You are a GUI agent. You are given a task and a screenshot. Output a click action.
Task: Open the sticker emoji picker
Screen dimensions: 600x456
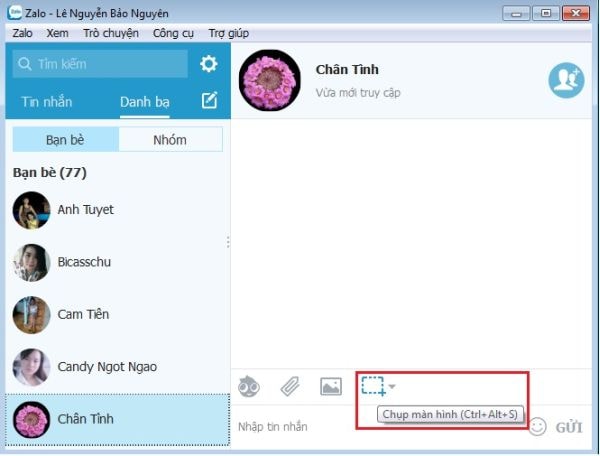pyautogui.click(x=249, y=386)
